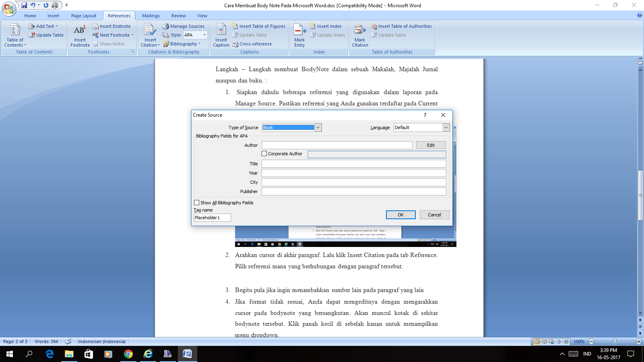
Task: Click the quick print icon in title bar
Action: pos(55,5)
